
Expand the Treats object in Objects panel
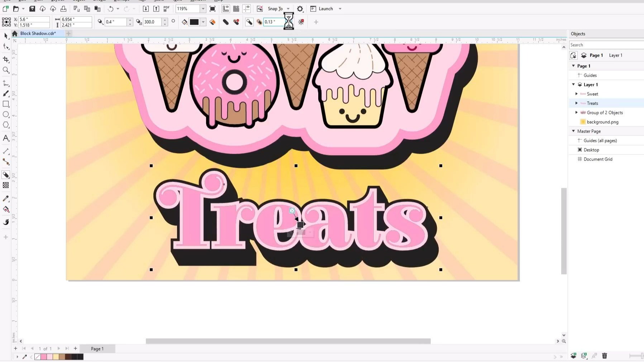pyautogui.click(x=577, y=103)
